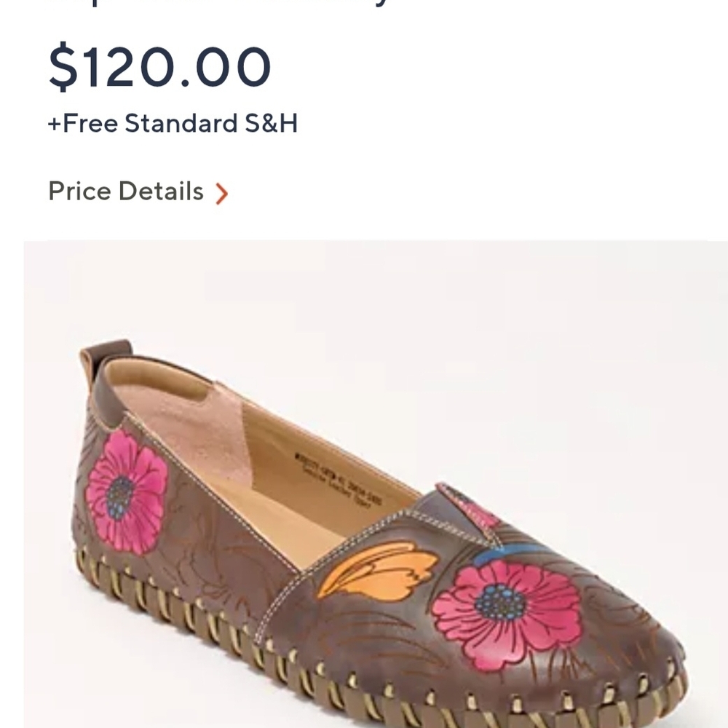Open pricing breakdown via Price Details
728x728 pixels.
tap(124, 191)
